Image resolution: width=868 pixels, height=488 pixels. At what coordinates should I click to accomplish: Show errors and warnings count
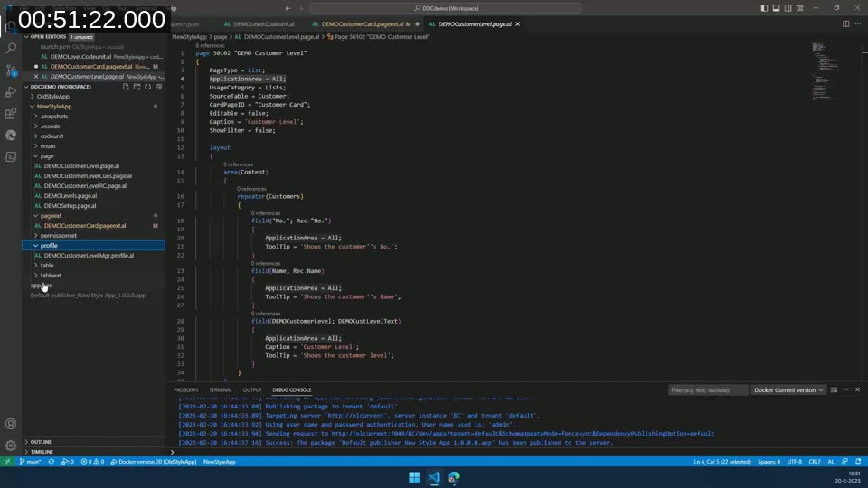pyautogui.click(x=92, y=462)
